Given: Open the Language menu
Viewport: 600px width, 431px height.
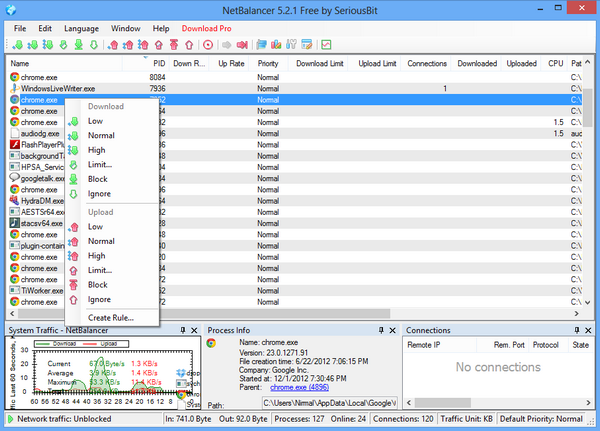Looking at the screenshot, I should click(82, 28).
